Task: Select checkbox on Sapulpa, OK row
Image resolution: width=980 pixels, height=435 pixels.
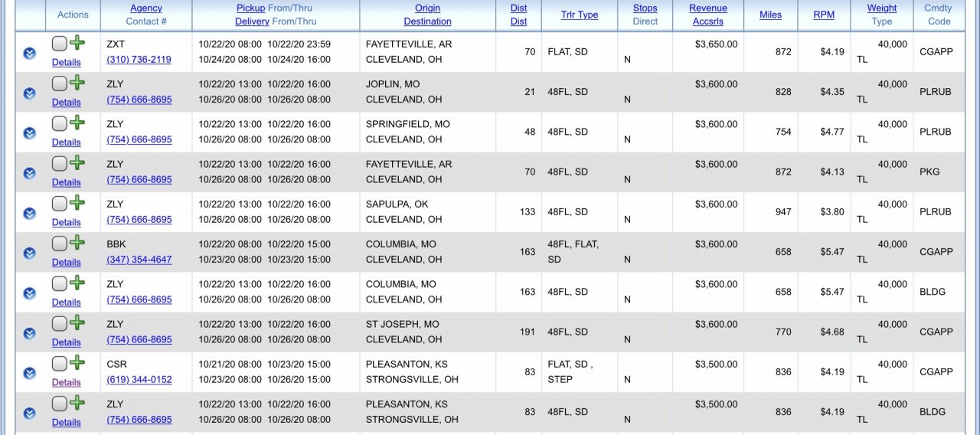Action: [x=59, y=204]
